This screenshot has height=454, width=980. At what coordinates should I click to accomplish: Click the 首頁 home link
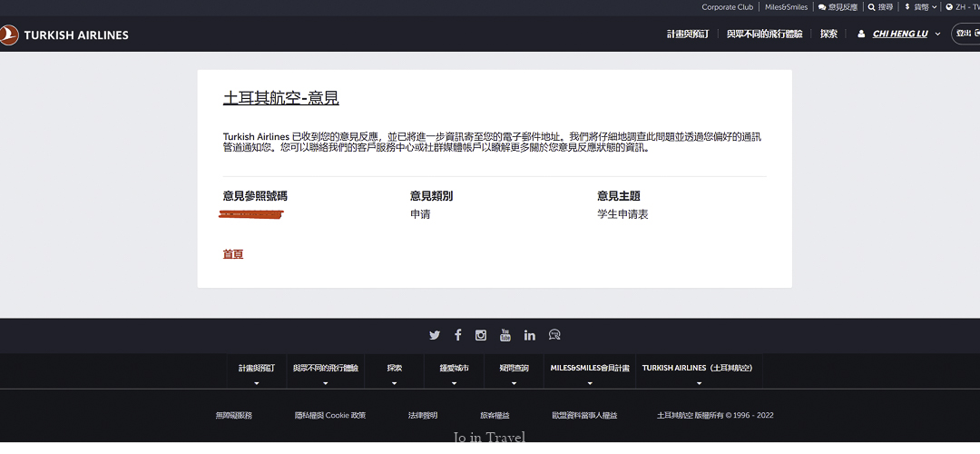coord(233,254)
